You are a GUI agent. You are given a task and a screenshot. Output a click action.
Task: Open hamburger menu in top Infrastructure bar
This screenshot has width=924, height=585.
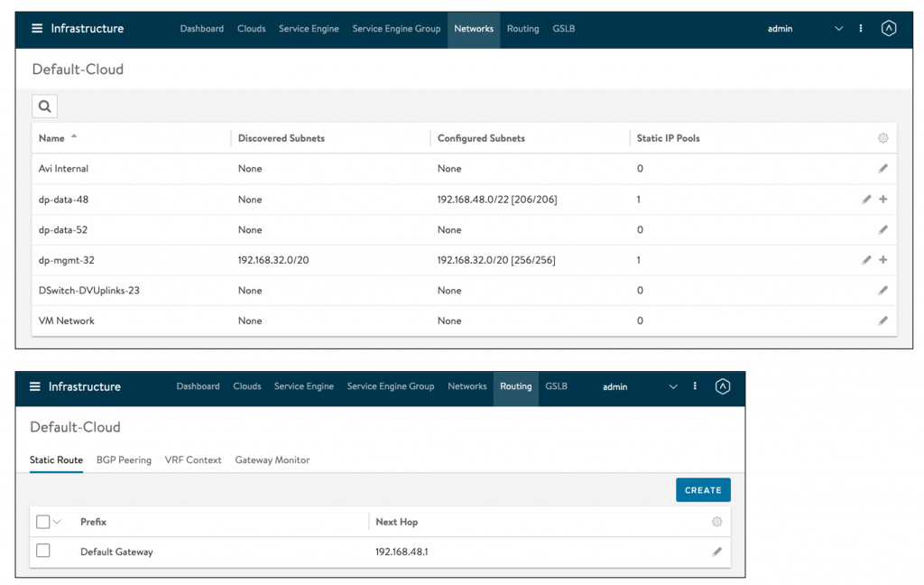[x=37, y=29]
